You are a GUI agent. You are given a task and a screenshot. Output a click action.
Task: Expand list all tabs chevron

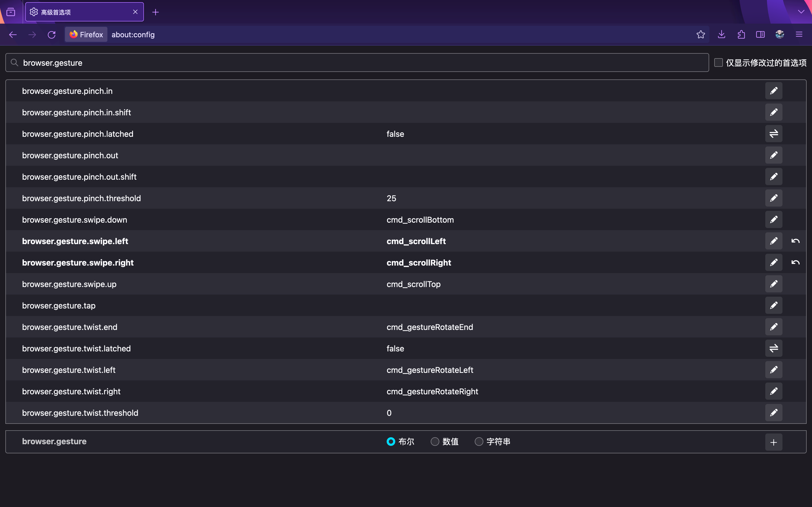click(x=801, y=12)
